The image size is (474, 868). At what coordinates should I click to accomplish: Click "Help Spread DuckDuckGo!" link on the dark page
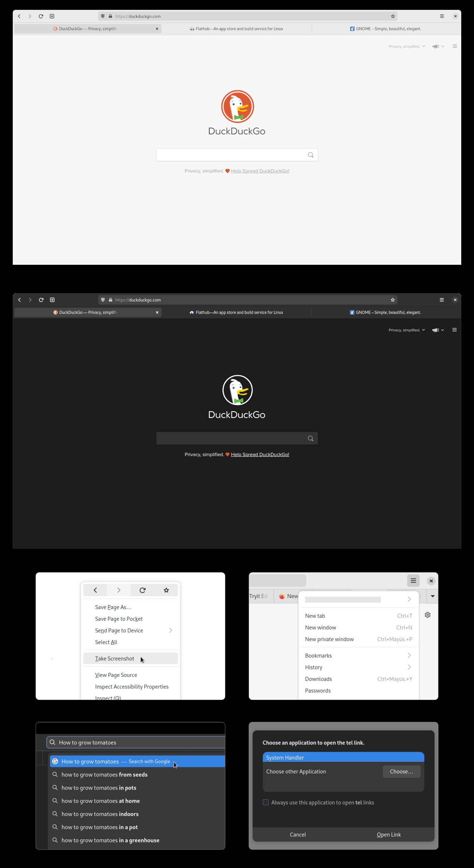point(260,454)
